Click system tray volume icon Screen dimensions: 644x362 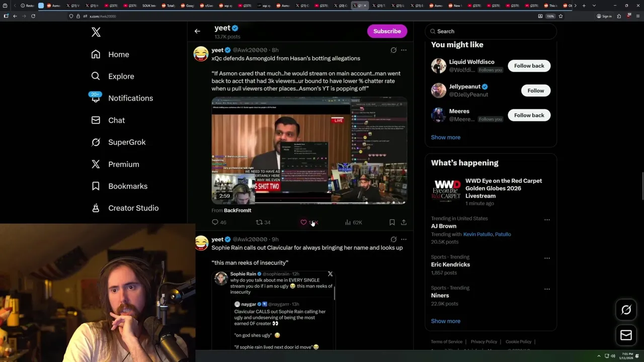pyautogui.click(x=613, y=356)
